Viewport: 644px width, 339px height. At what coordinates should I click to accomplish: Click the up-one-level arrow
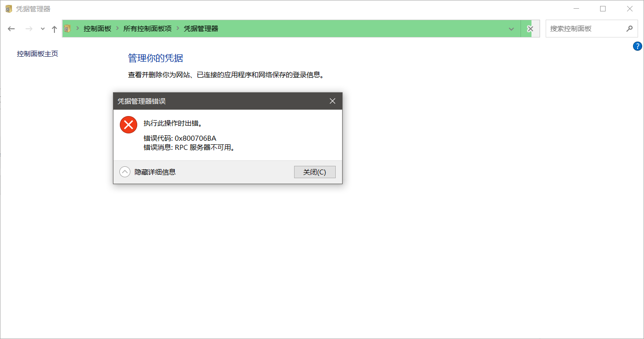pyautogui.click(x=54, y=28)
